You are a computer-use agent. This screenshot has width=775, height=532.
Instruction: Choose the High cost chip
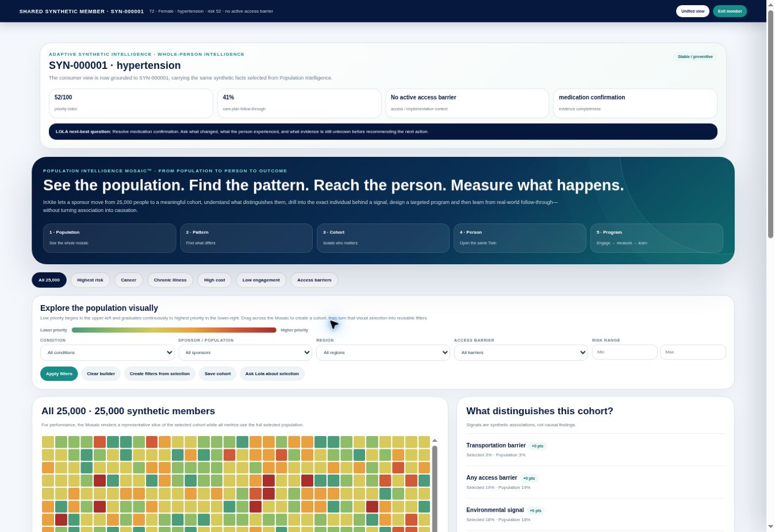click(214, 280)
